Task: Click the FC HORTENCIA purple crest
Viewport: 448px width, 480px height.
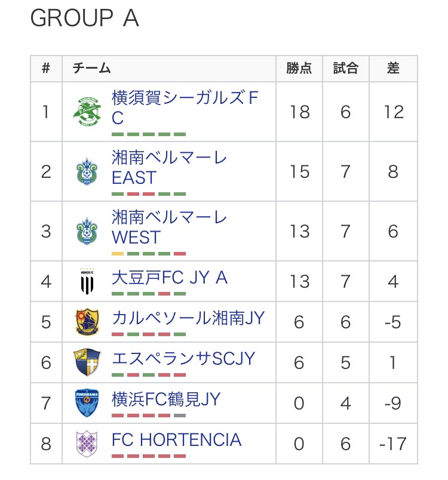Action: click(87, 444)
